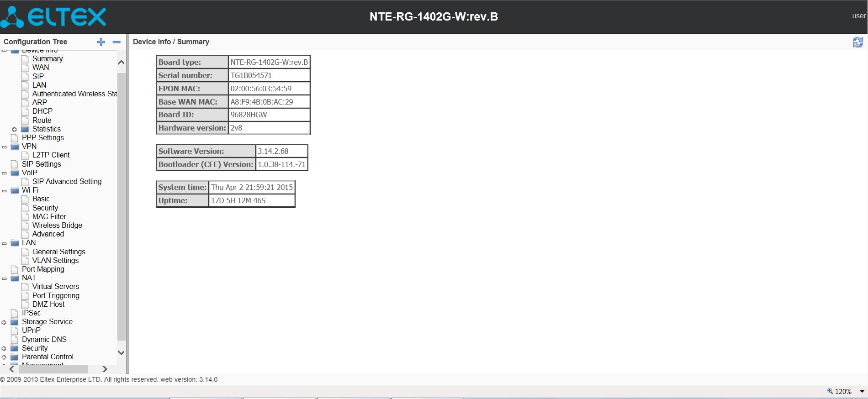
Task: Expand the Statistics folder
Action: tap(14, 129)
